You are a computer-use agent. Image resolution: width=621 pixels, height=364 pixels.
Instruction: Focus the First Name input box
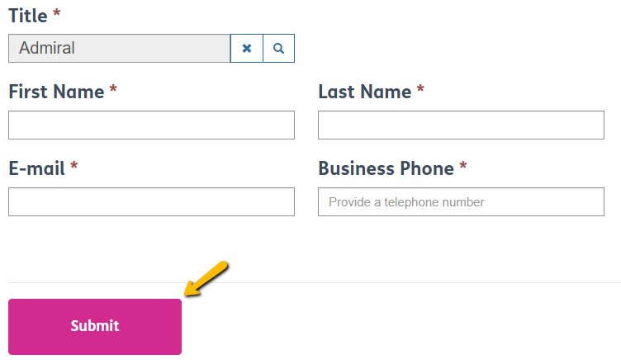[151, 125]
